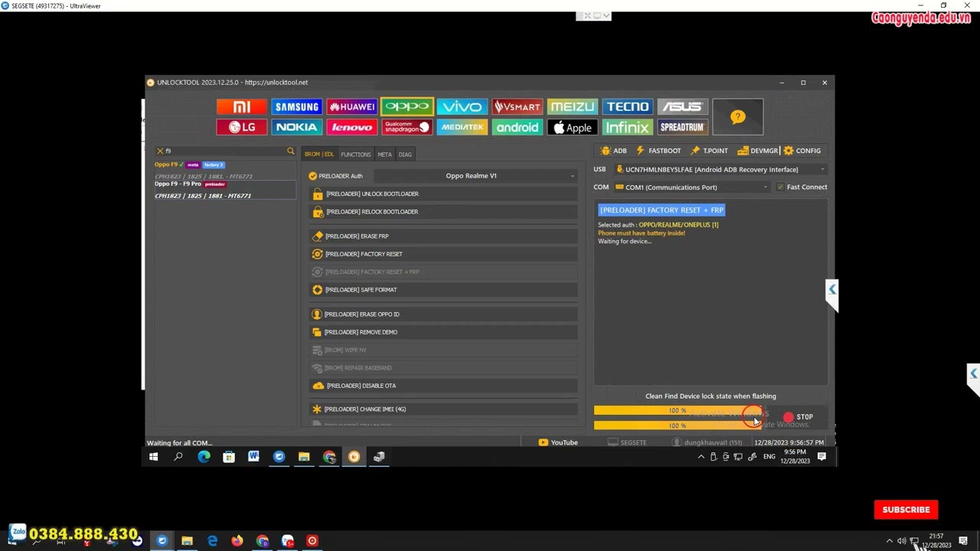Click the yellow help question mark
Image resolution: width=980 pixels, height=551 pixels.
(737, 117)
